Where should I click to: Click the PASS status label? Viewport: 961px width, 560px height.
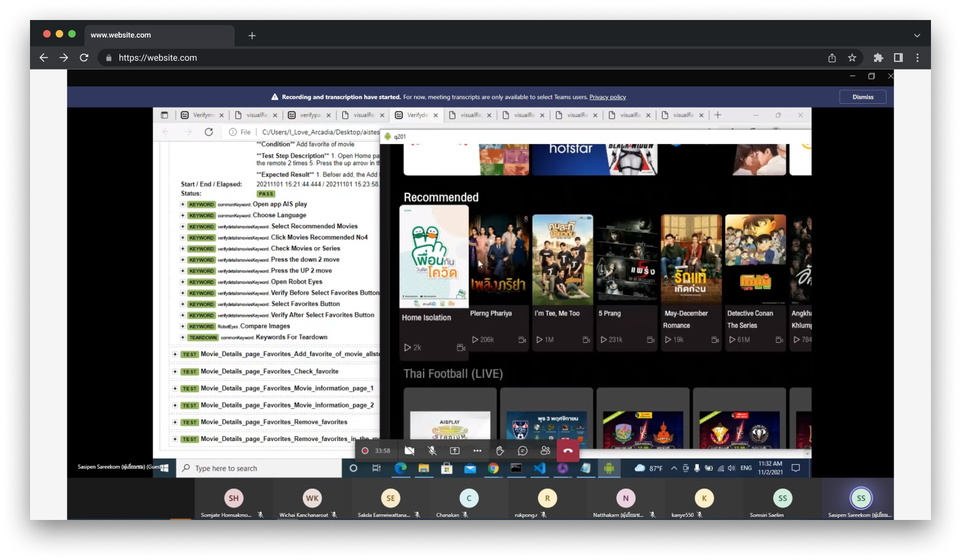pyautogui.click(x=266, y=194)
